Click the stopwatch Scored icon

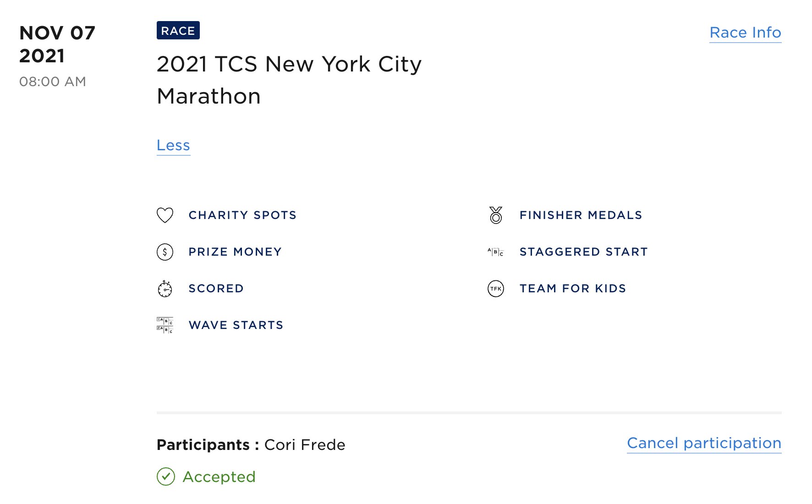tap(165, 289)
